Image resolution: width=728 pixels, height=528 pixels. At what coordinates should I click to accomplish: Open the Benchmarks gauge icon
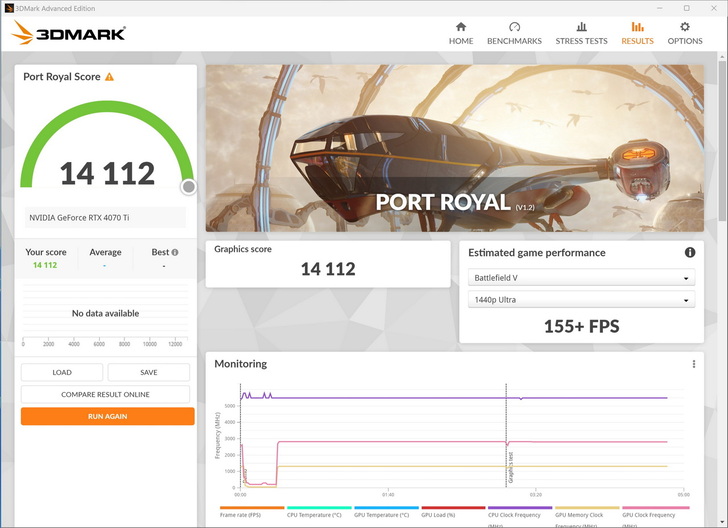514,28
